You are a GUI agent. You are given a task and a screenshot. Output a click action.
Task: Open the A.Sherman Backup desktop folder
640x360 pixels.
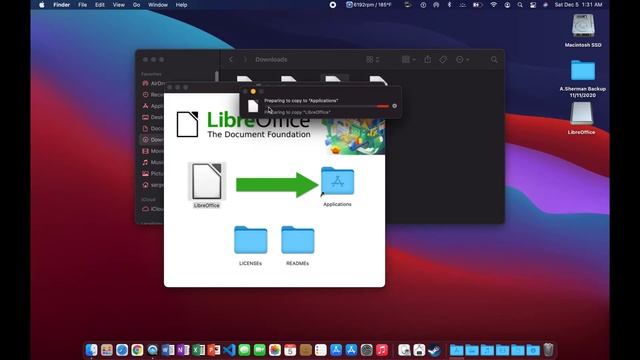583,70
